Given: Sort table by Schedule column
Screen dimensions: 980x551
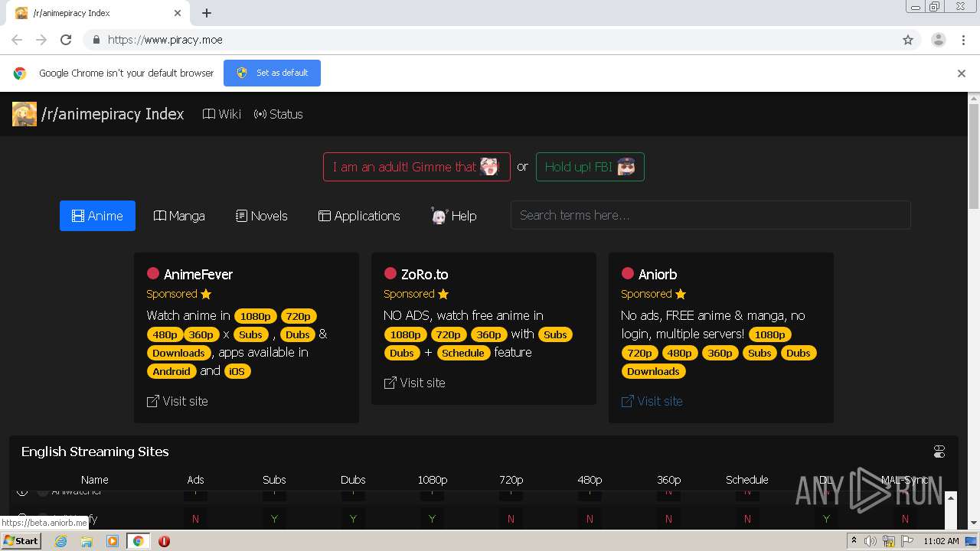Looking at the screenshot, I should coord(747,480).
